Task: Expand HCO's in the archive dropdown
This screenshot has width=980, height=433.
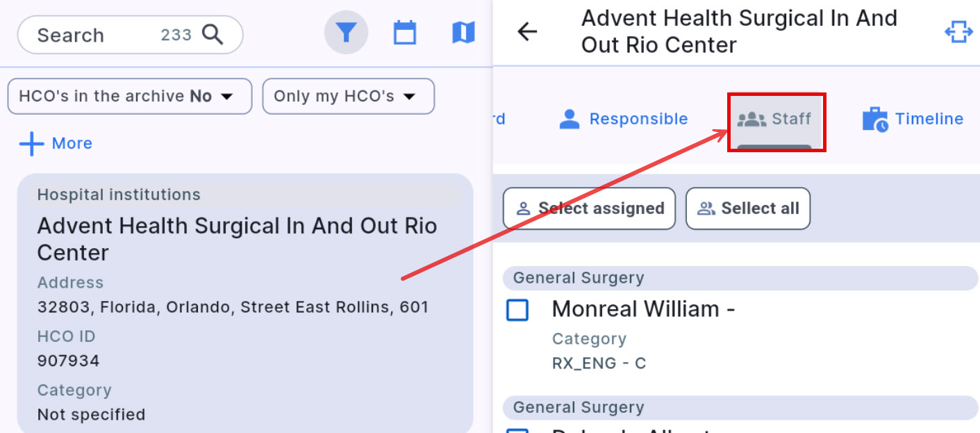Action: 129,96
